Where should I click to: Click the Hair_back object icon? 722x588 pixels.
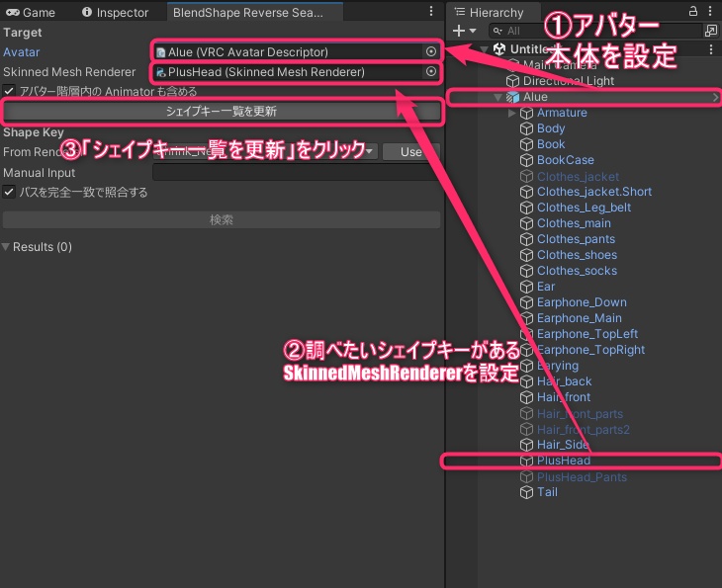526,381
